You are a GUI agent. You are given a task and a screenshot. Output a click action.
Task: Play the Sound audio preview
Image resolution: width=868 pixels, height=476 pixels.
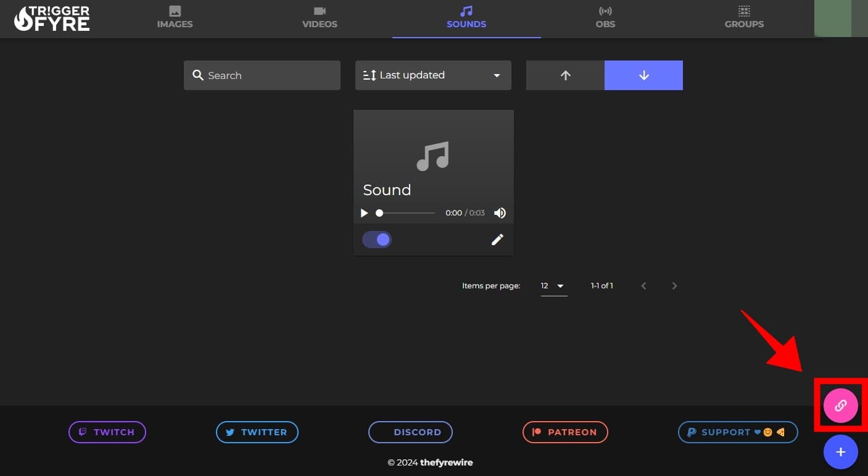click(x=364, y=212)
